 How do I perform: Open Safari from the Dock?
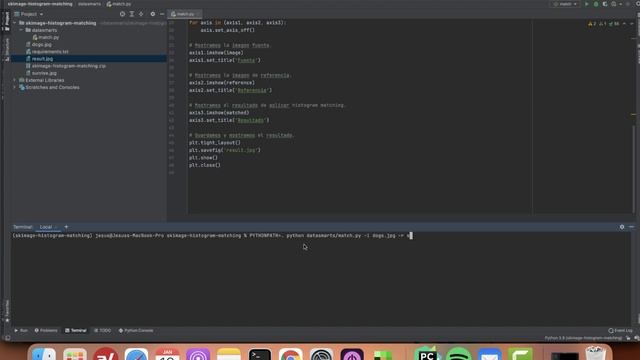click(136, 354)
